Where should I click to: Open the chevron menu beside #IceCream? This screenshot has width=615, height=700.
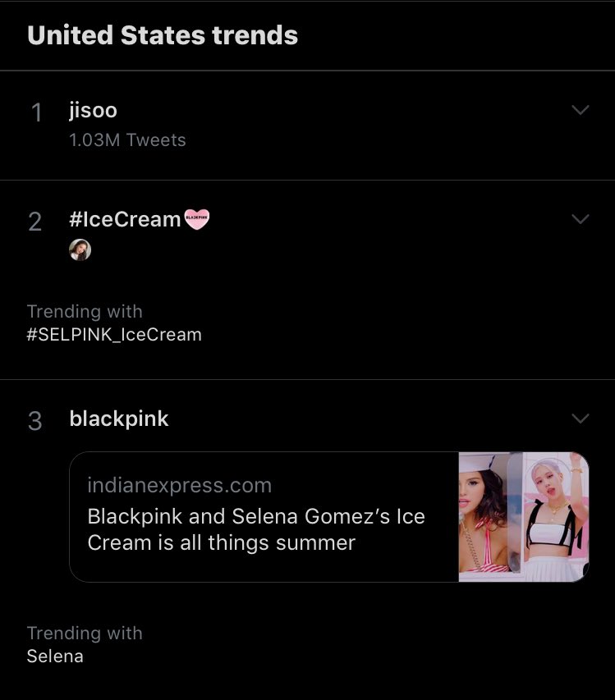(x=580, y=219)
